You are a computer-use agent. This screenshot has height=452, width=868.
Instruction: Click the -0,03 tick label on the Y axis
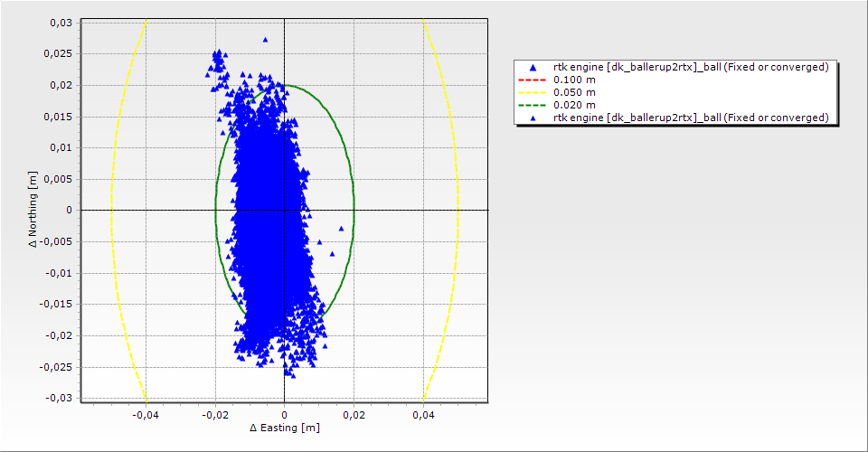click(59, 399)
